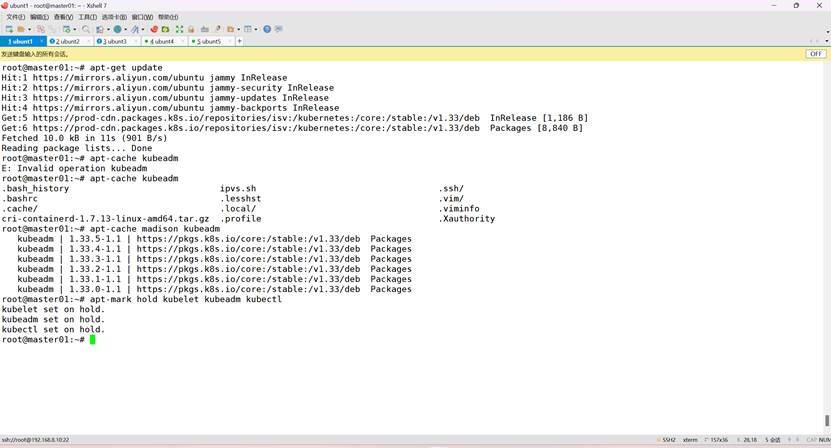Switch to the 4 ubunt4 tab
Viewport: 831px width, 448px height.
[x=162, y=41]
